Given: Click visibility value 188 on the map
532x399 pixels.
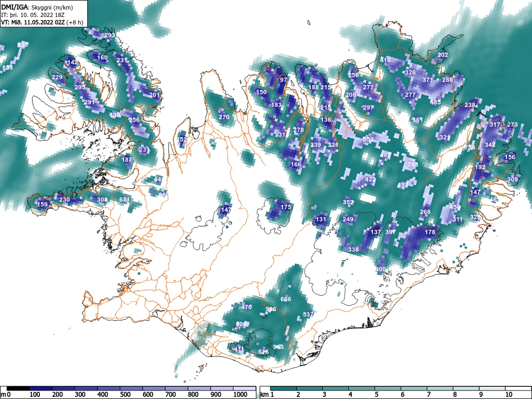Looking at the screenshot, I should click(x=313, y=88).
